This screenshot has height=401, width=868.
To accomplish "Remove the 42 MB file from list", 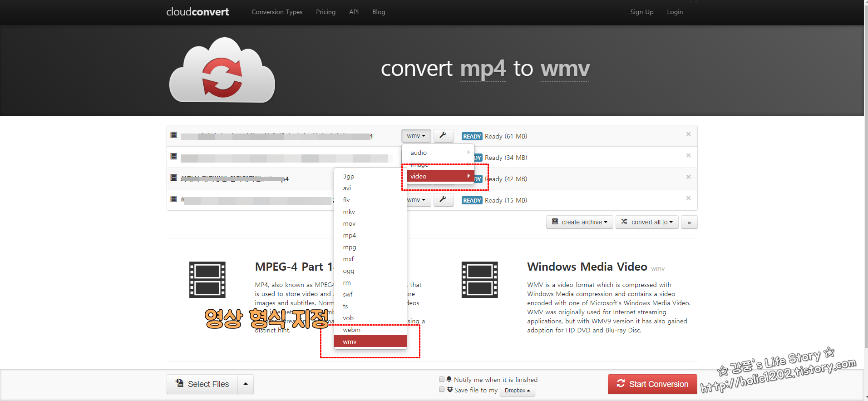I will pos(689,177).
